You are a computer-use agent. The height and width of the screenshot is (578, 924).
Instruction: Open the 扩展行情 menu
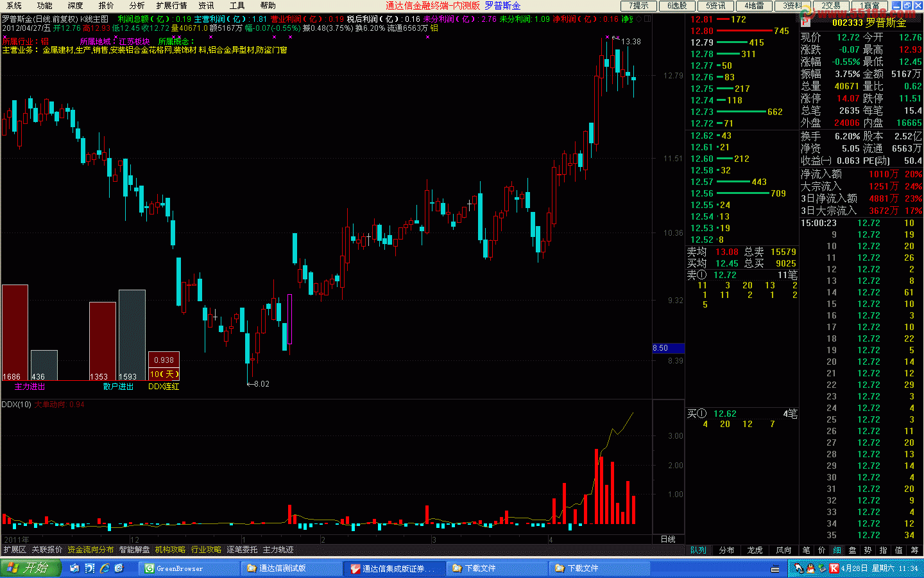click(171, 5)
